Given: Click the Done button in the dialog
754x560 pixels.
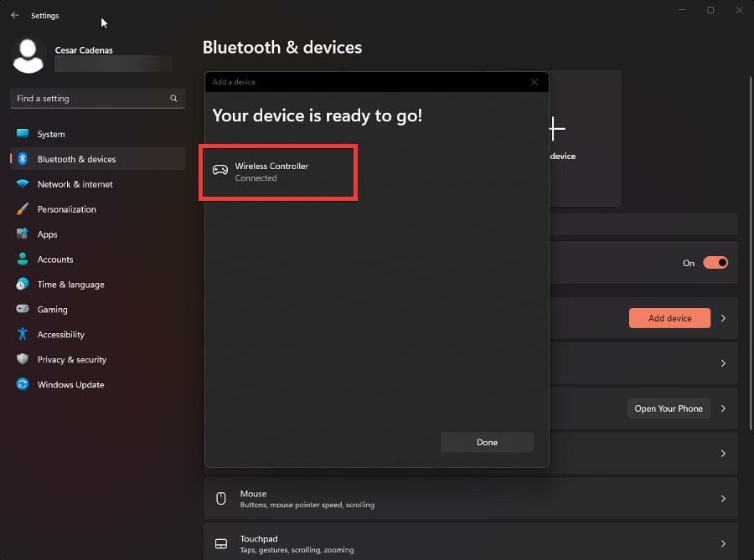Looking at the screenshot, I should pyautogui.click(x=487, y=442).
